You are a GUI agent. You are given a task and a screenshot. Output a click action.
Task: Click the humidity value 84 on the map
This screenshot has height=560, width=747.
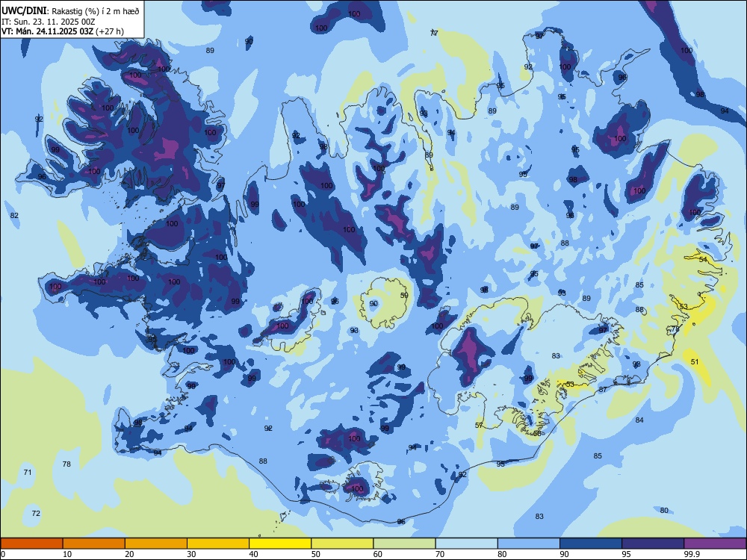click(639, 420)
